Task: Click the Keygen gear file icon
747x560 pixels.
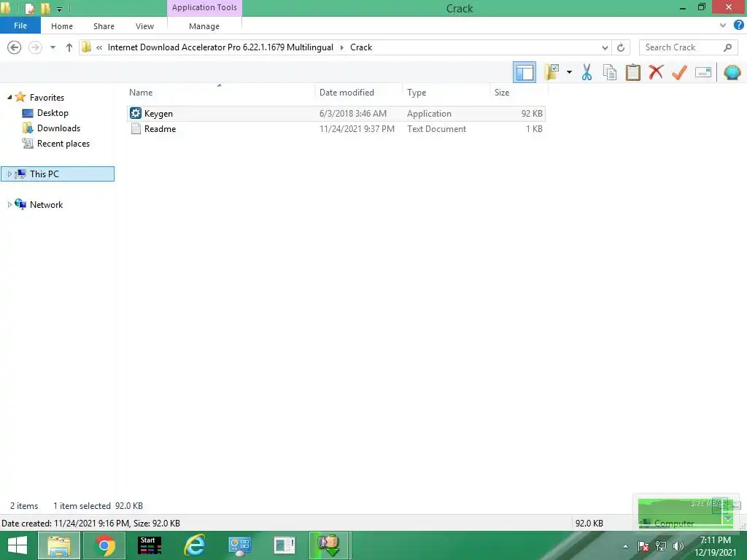Action: click(x=136, y=113)
